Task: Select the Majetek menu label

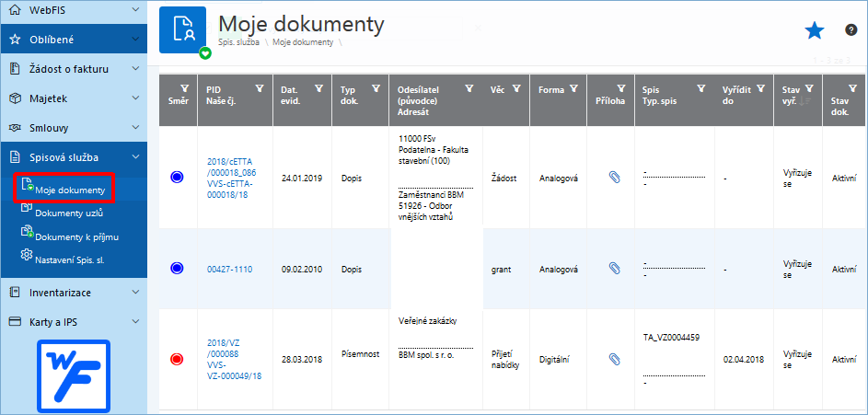Action: (x=48, y=98)
